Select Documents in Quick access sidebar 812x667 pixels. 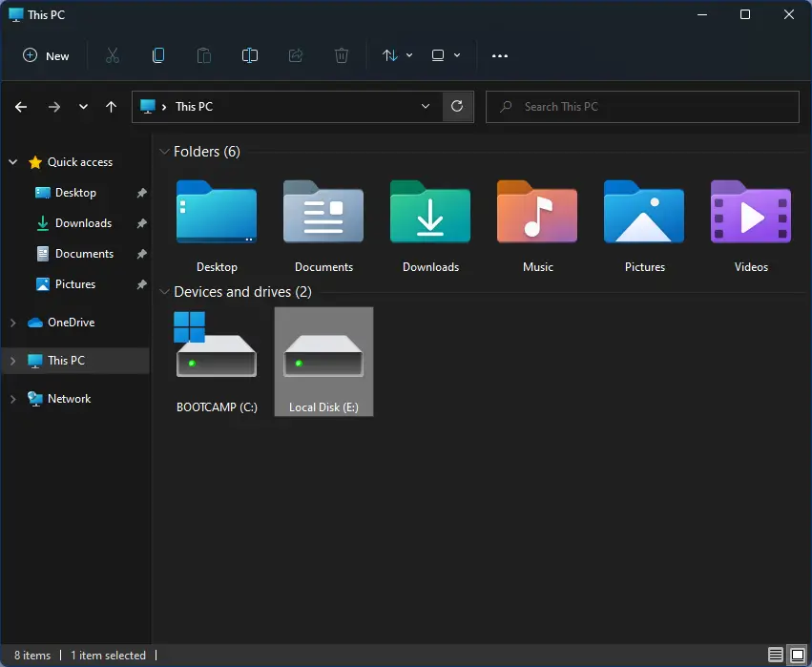[x=84, y=254]
